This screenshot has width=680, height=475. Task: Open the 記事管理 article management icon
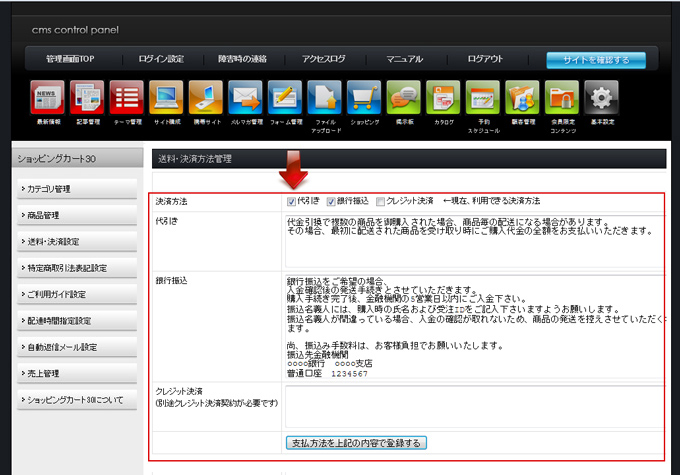[88, 98]
